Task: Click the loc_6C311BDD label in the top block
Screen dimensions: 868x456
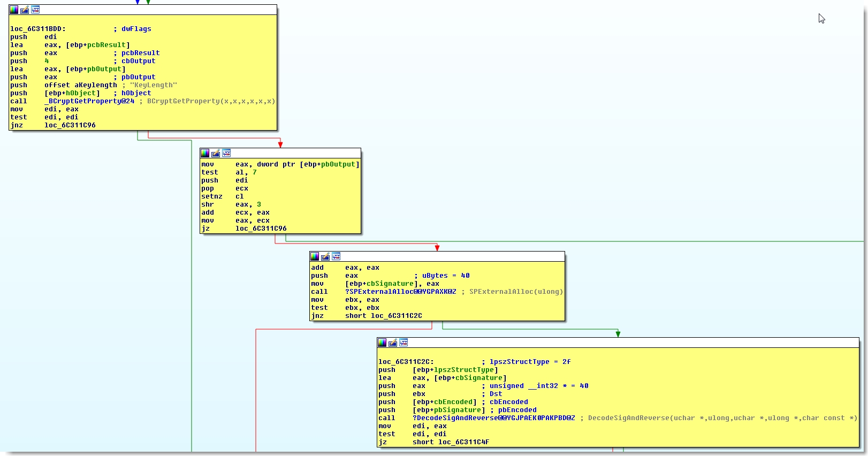Action: click(x=37, y=29)
